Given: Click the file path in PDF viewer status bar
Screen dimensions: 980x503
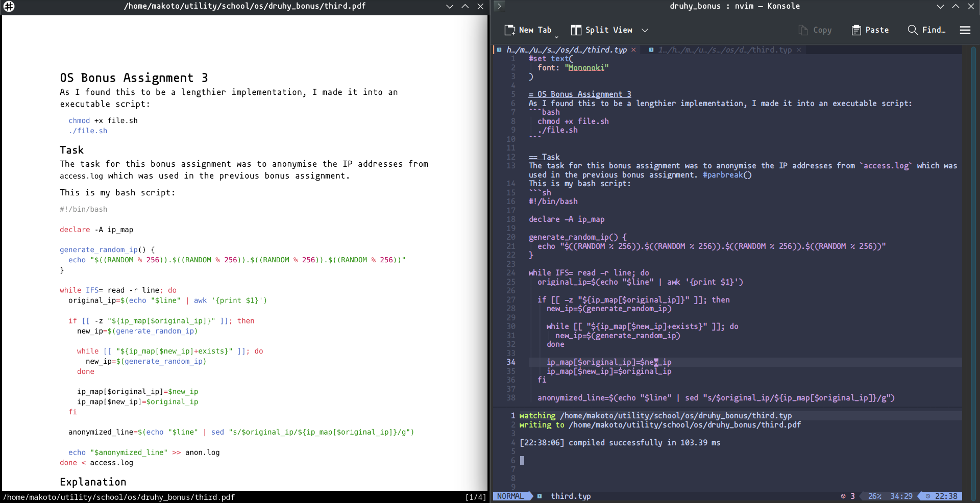Looking at the screenshot, I should (119, 497).
